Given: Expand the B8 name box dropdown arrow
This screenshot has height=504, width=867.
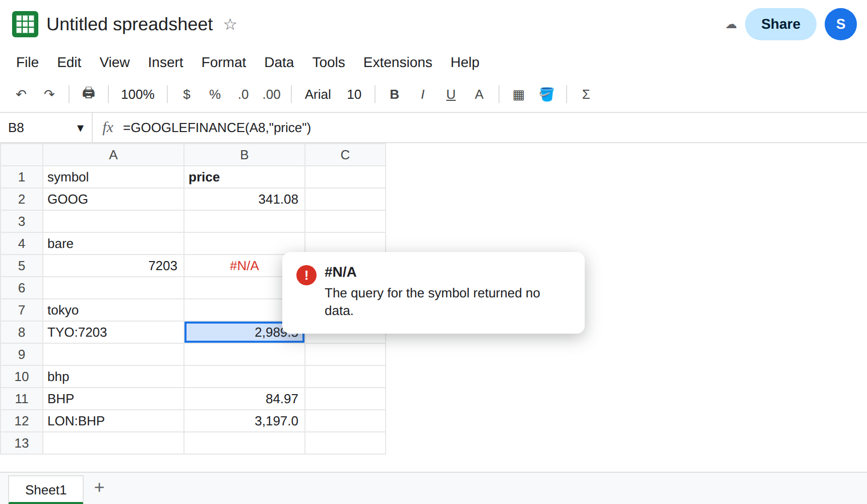Looking at the screenshot, I should coord(80,128).
